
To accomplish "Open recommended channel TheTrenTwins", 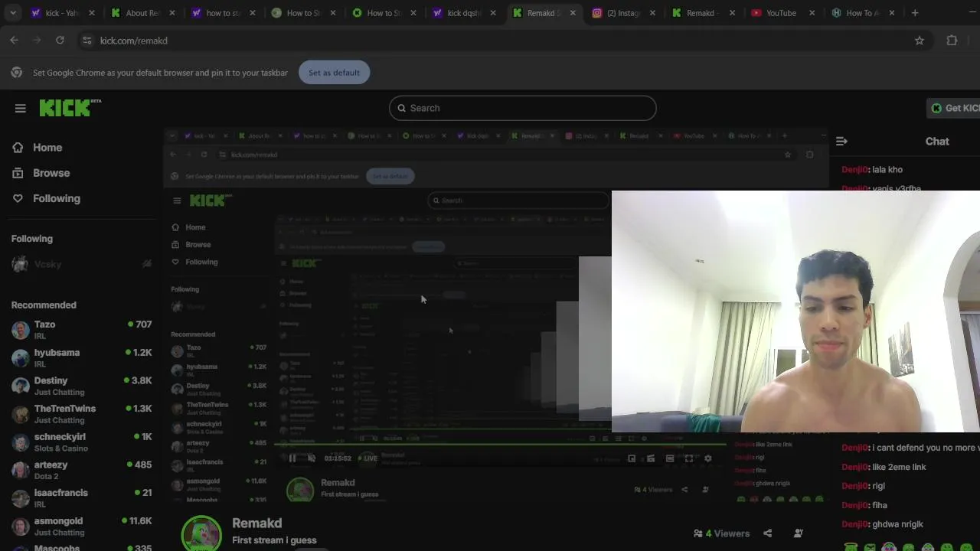I will 80,414.
